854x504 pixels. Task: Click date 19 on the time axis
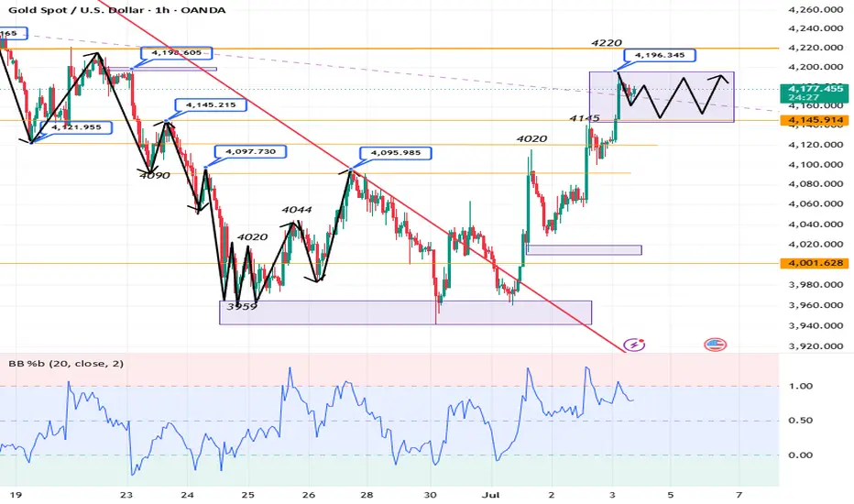click(x=16, y=495)
